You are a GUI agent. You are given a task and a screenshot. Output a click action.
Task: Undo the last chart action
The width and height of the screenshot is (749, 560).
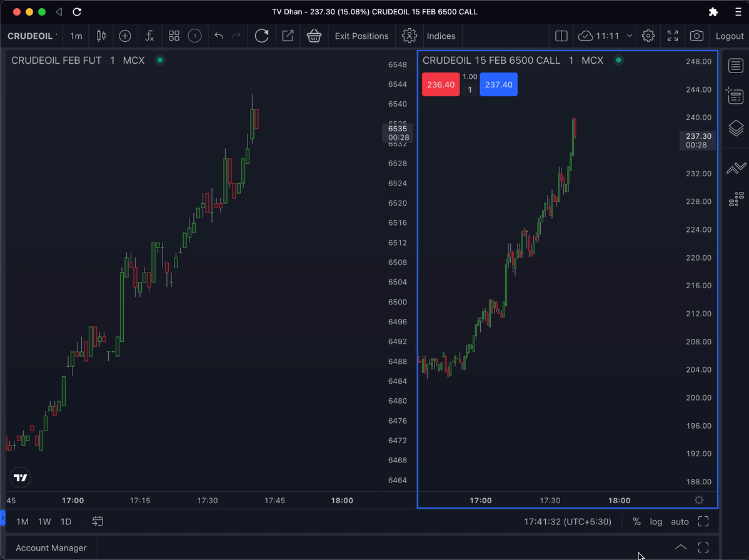point(219,36)
